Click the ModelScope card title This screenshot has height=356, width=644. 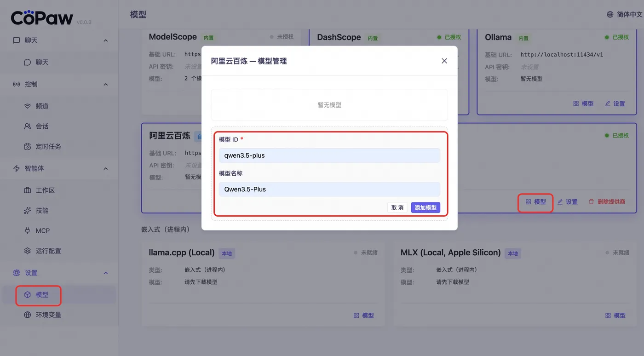[x=173, y=37]
